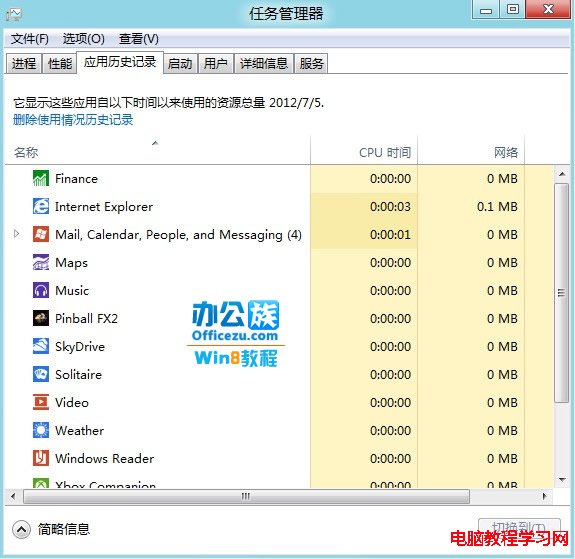This screenshot has height=559, width=575.
Task: Select the Music row name
Action: point(72,291)
